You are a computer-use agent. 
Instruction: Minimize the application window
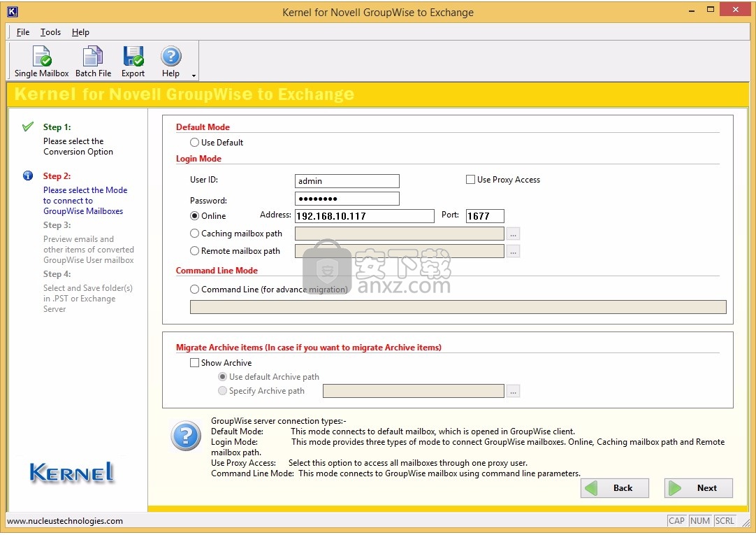(x=692, y=10)
